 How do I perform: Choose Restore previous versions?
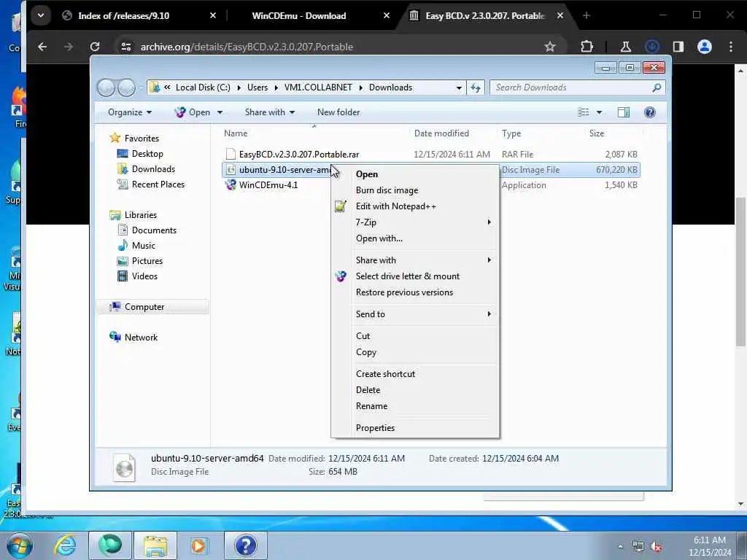404,292
